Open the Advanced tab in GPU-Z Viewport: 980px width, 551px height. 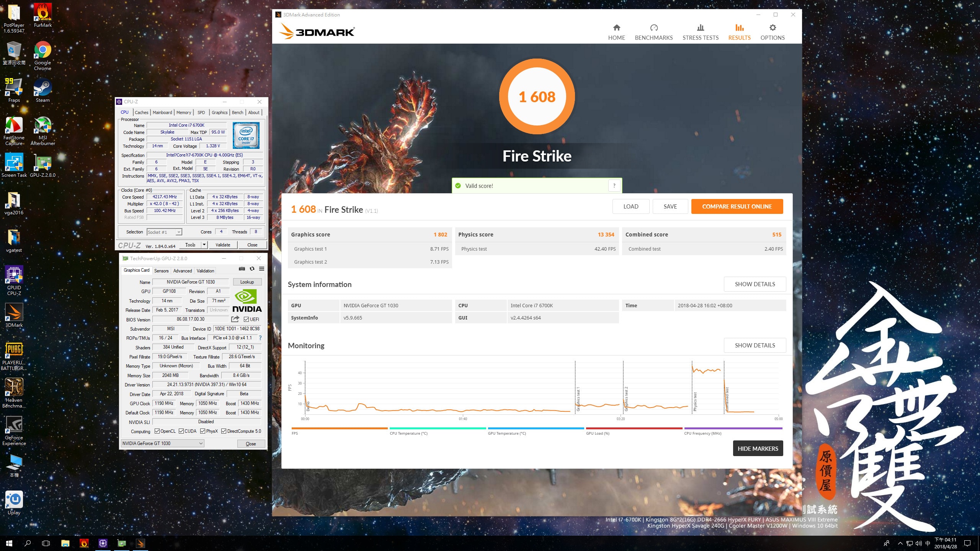[x=183, y=271]
